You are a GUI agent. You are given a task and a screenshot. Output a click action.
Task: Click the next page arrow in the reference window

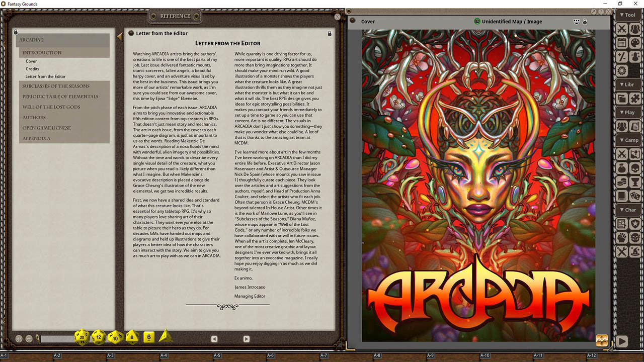(x=246, y=339)
